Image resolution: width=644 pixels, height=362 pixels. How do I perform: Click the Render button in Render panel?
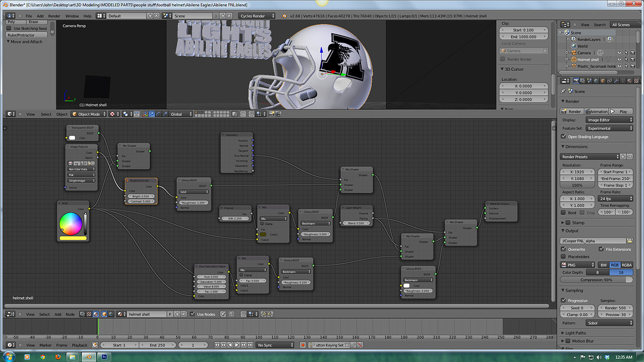pyautogui.click(x=572, y=112)
